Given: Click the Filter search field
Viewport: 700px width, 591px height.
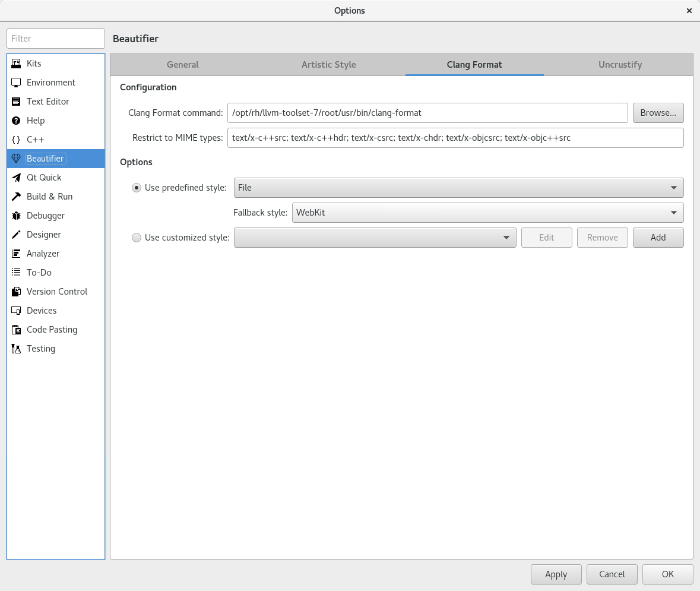Looking at the screenshot, I should [56, 39].
